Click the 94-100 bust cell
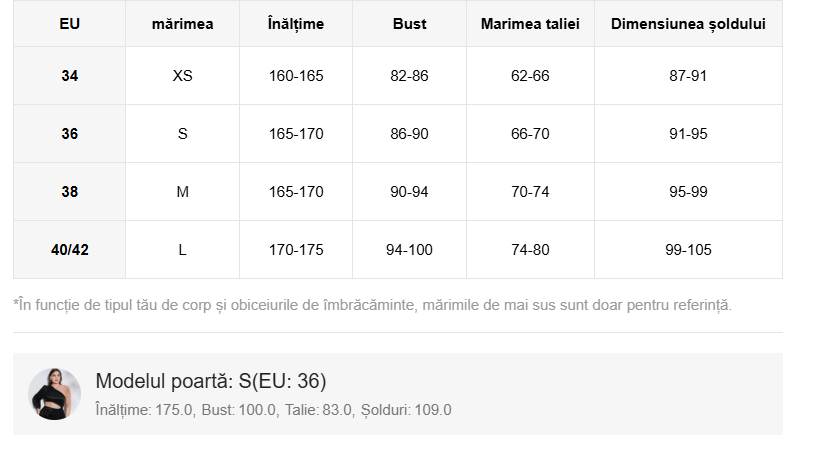 click(409, 250)
